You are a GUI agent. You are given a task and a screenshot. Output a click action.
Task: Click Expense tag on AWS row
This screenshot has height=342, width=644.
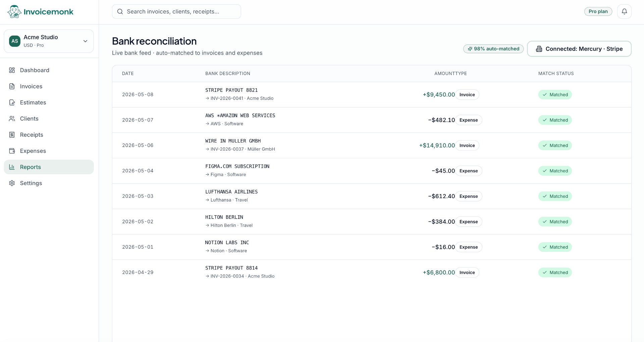pos(469,120)
